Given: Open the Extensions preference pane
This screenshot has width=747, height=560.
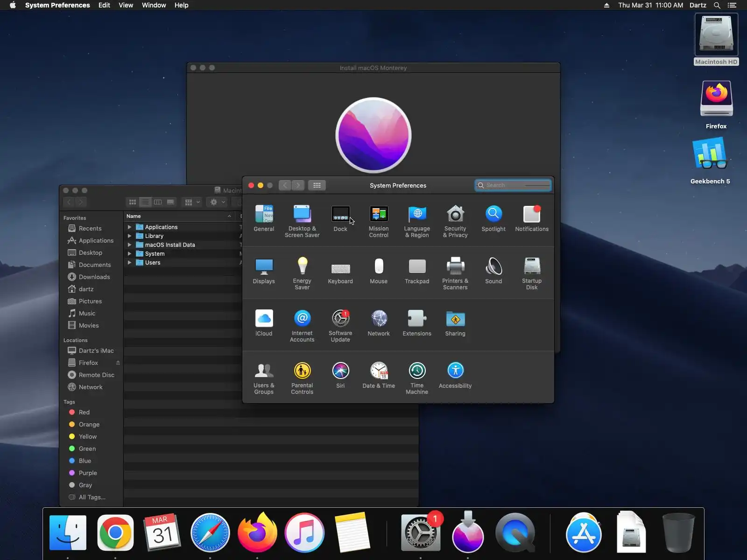Looking at the screenshot, I should (417, 323).
